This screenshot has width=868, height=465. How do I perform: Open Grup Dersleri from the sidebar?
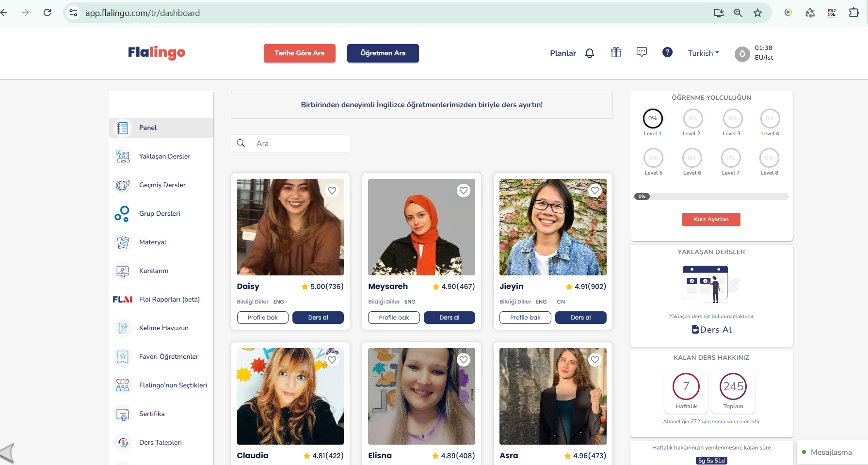161,213
